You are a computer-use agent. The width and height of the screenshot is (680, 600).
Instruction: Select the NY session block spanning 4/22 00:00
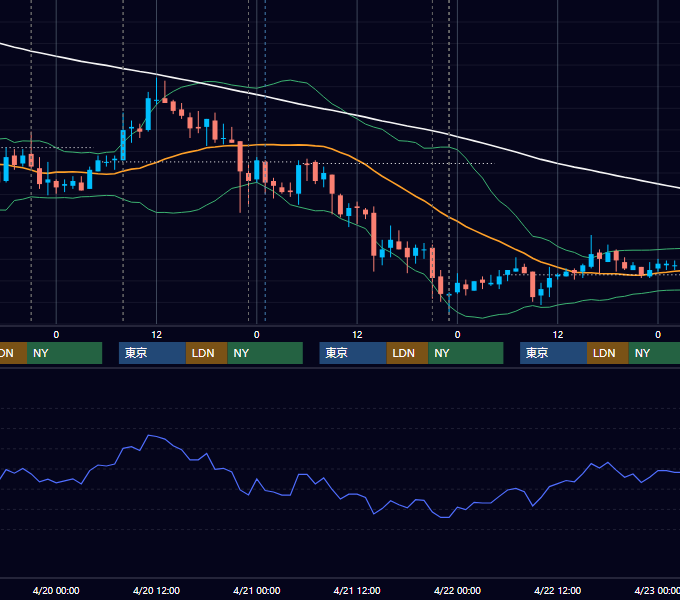click(466, 353)
